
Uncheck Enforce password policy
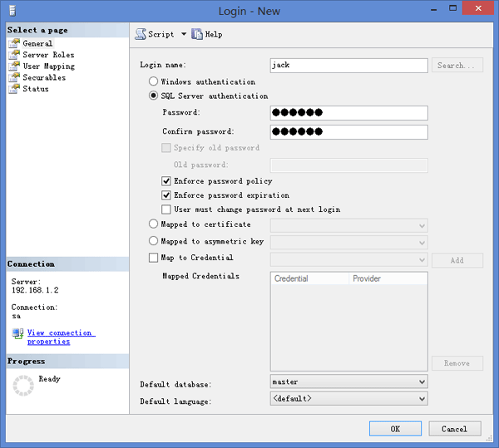[166, 180]
